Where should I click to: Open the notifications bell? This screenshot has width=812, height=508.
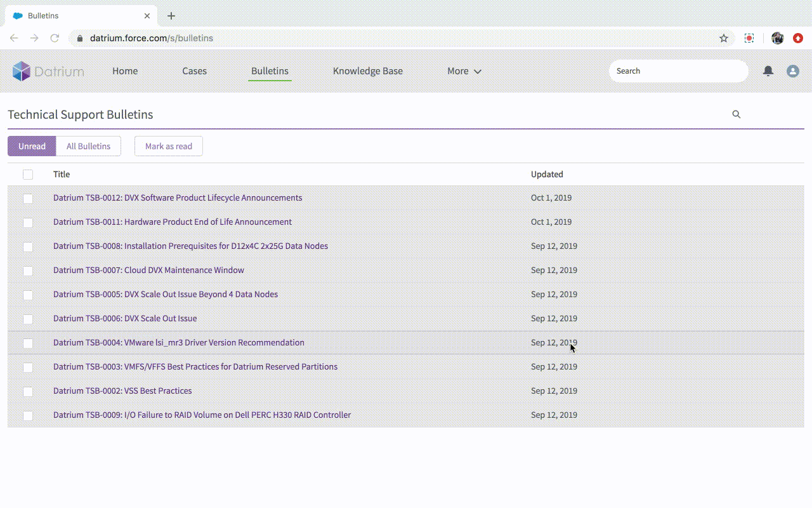[x=768, y=71]
